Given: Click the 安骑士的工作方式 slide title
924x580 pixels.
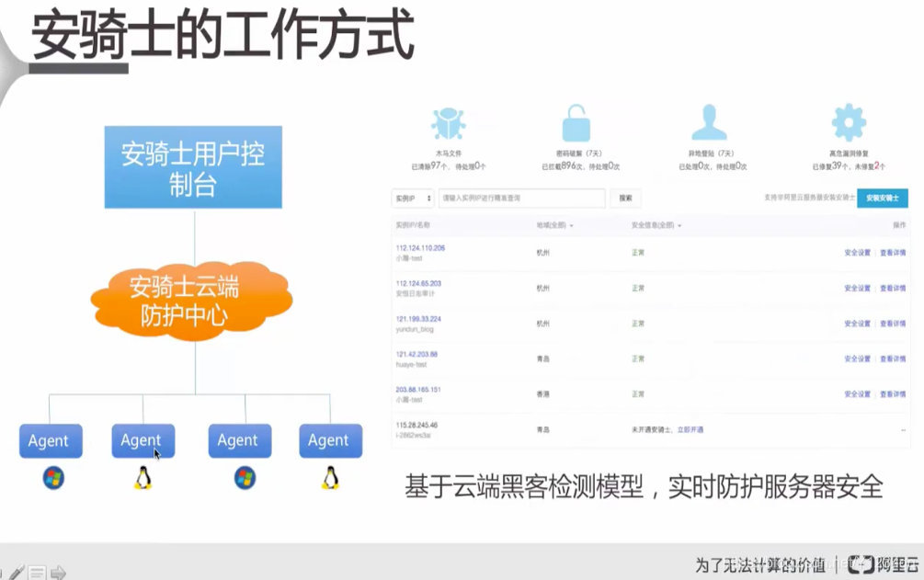Looking at the screenshot, I should click(x=222, y=35).
